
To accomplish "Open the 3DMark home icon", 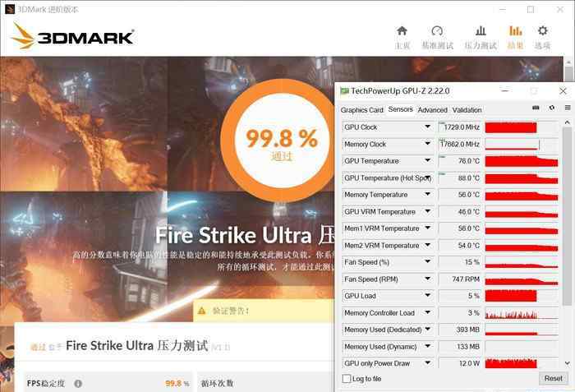I will coord(402,31).
